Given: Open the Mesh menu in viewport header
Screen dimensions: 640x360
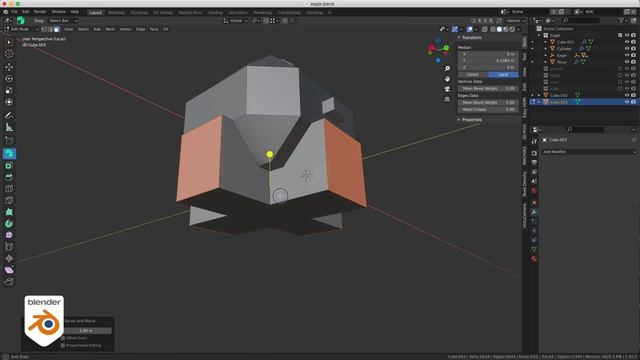Looking at the screenshot, I should [x=110, y=29].
